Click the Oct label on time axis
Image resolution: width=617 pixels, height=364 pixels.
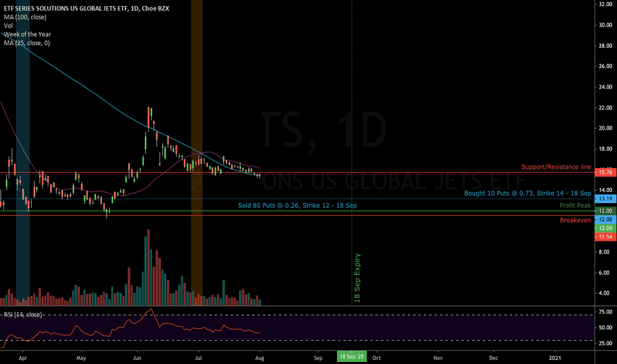coord(377,358)
